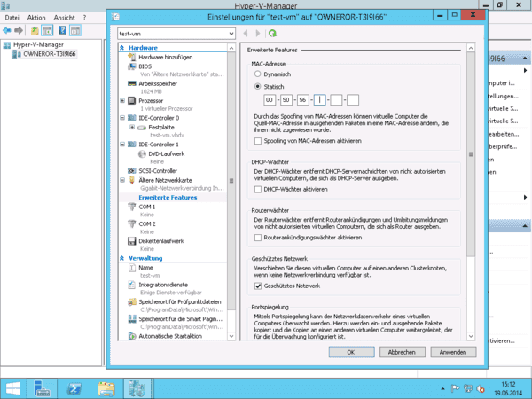
Task: Select the IDE-Controller 1 icon
Action: tap(131, 145)
